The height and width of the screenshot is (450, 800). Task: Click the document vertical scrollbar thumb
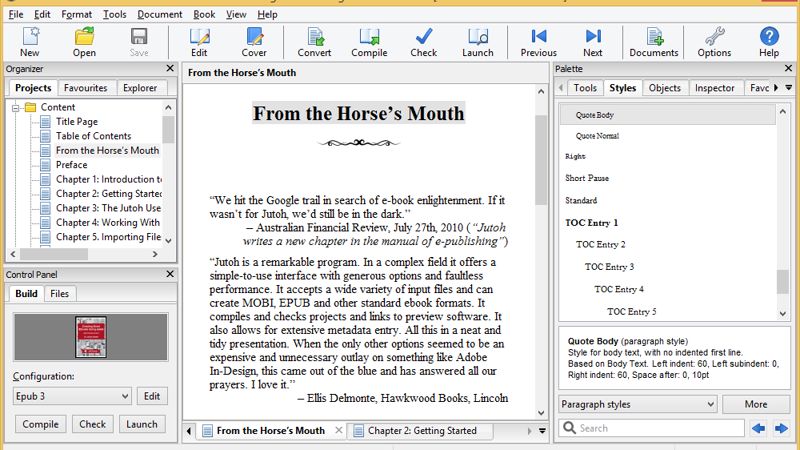click(x=541, y=160)
